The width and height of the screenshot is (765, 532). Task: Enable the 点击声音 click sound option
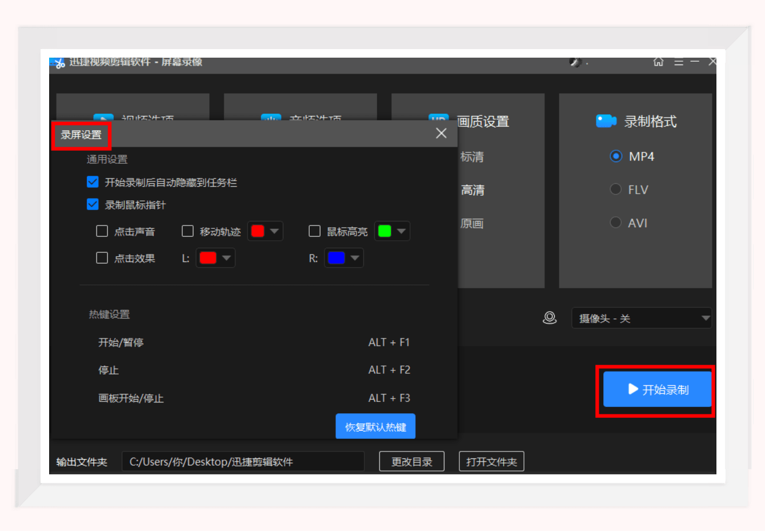102,231
